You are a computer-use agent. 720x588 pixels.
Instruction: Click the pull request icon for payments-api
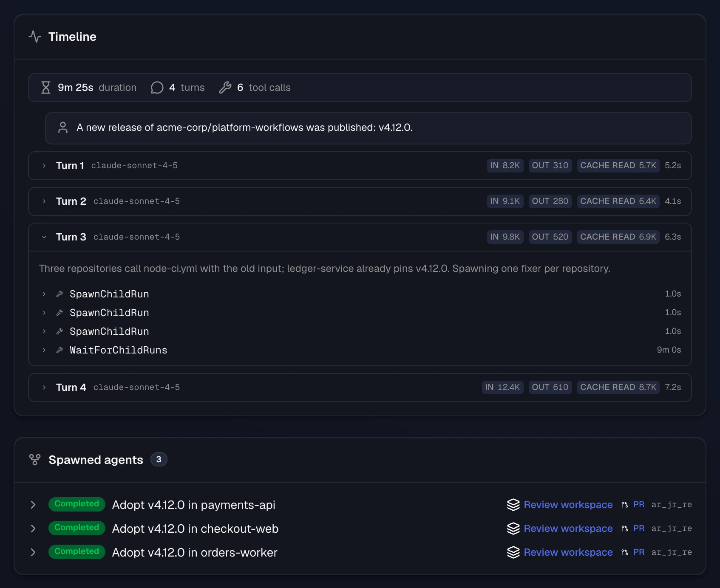[624, 505]
